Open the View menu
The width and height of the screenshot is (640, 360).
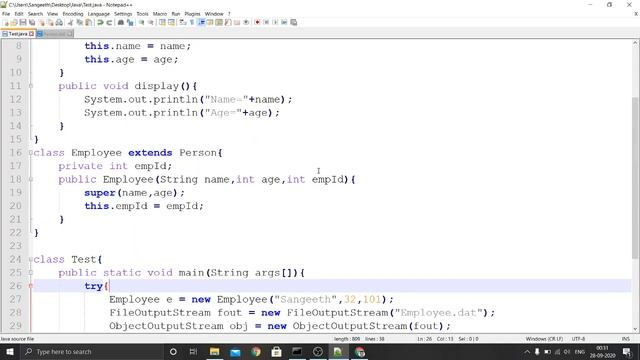(52, 13)
